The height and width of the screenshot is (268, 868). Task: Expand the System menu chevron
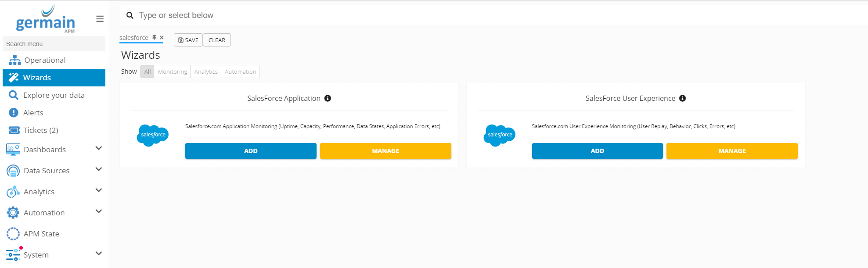pyautogui.click(x=99, y=254)
